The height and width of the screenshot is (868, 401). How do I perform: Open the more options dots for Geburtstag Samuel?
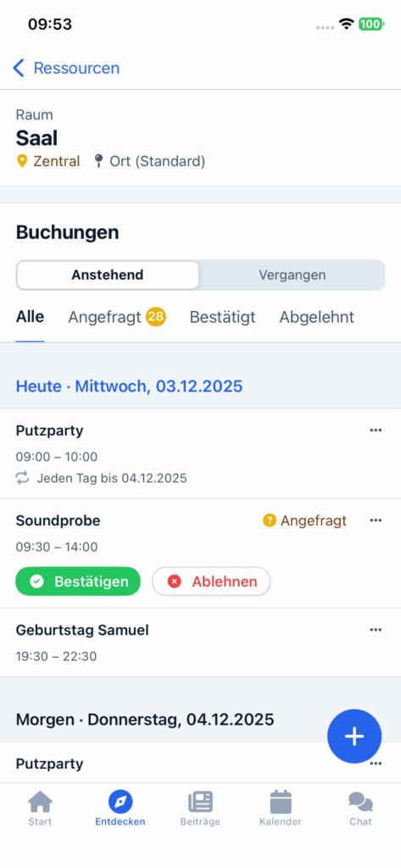pyautogui.click(x=376, y=630)
